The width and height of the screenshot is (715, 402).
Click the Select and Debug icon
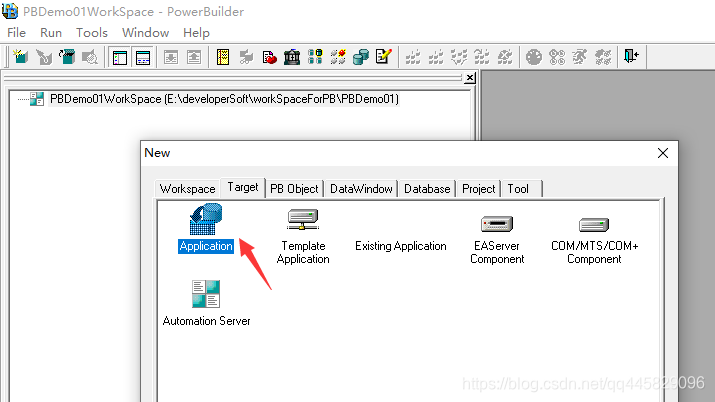click(557, 57)
